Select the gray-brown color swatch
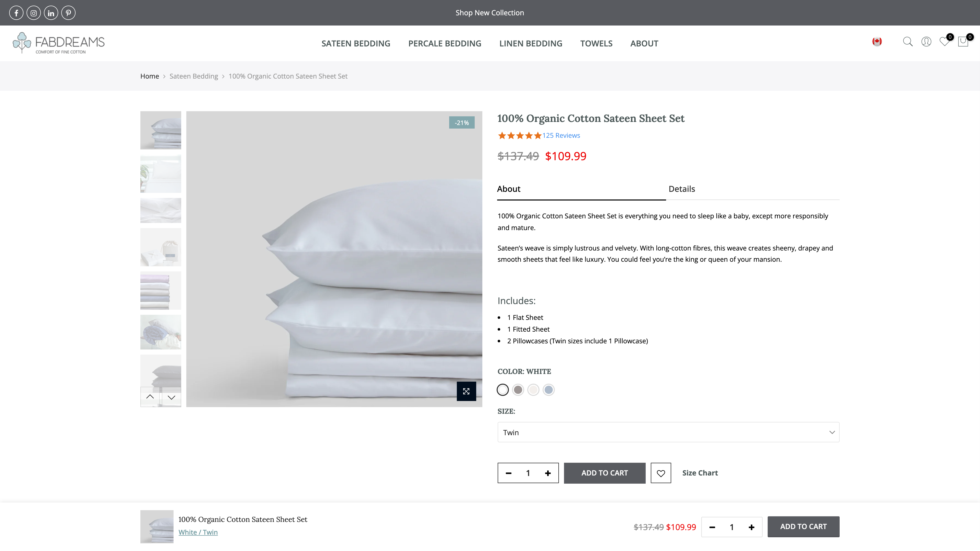Image resolution: width=980 pixels, height=551 pixels. pos(518,390)
